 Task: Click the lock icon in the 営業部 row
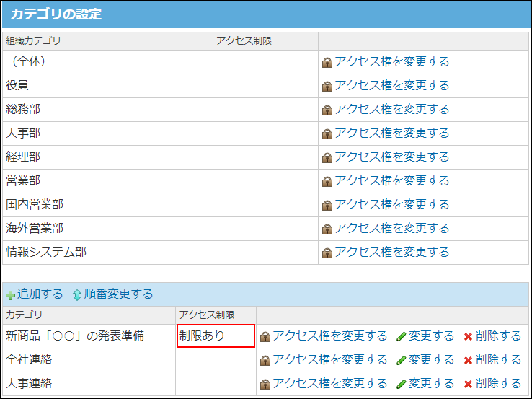[x=327, y=182]
